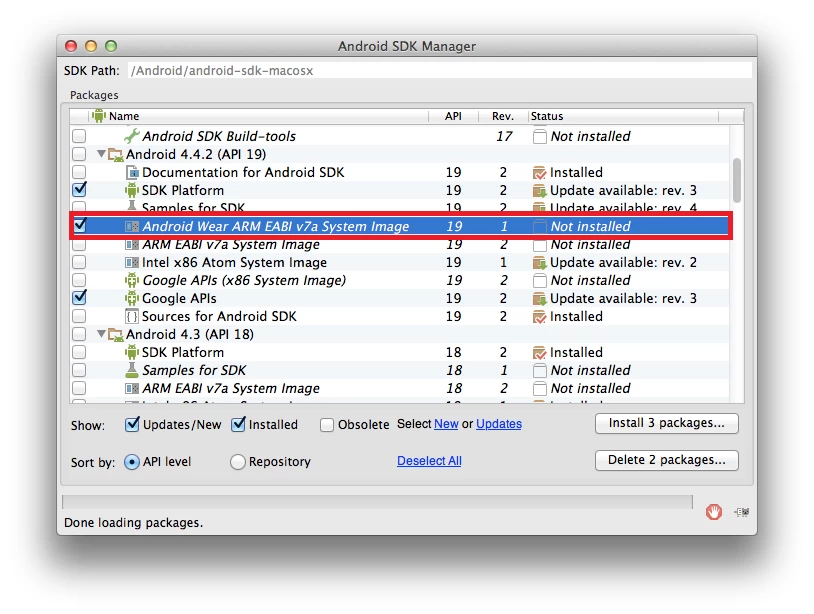
Task: Check the Android SDK Build-tools checkbox
Action: [x=79, y=136]
